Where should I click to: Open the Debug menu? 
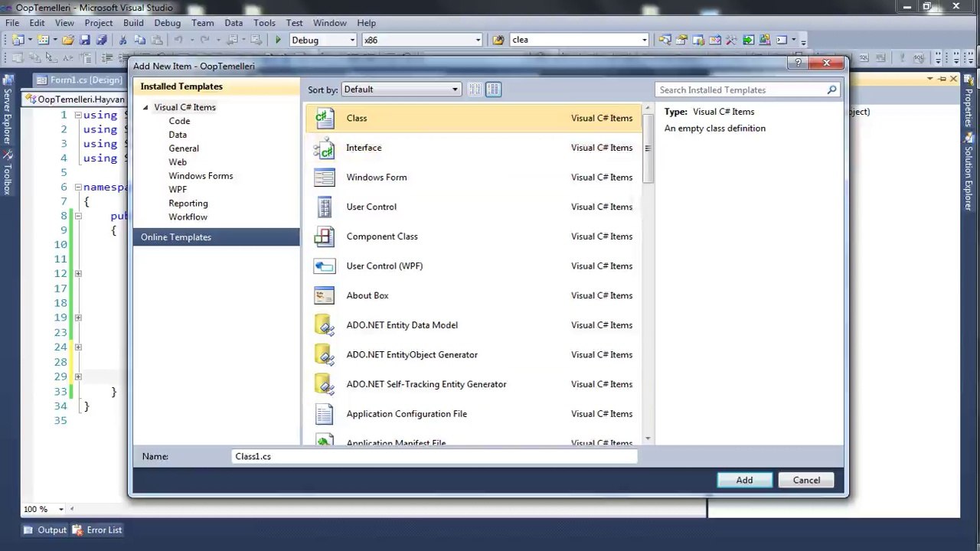(168, 23)
